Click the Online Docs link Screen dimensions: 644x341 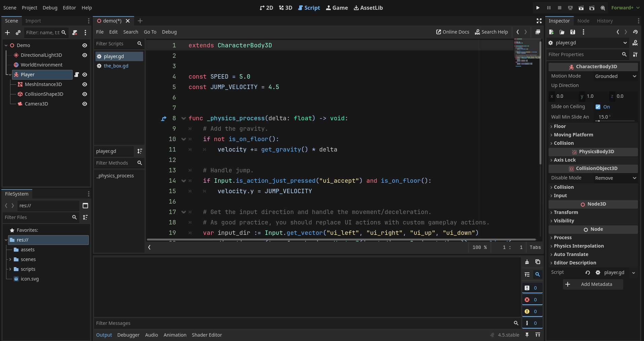452,32
